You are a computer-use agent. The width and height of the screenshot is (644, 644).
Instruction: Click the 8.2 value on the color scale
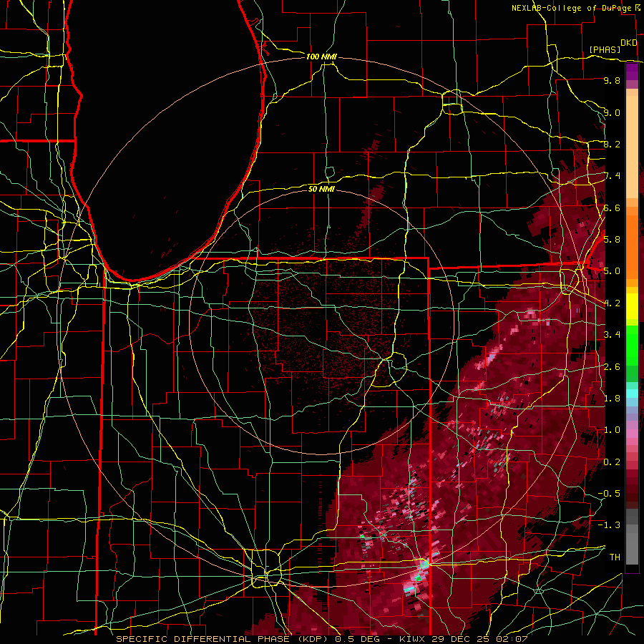click(612, 144)
